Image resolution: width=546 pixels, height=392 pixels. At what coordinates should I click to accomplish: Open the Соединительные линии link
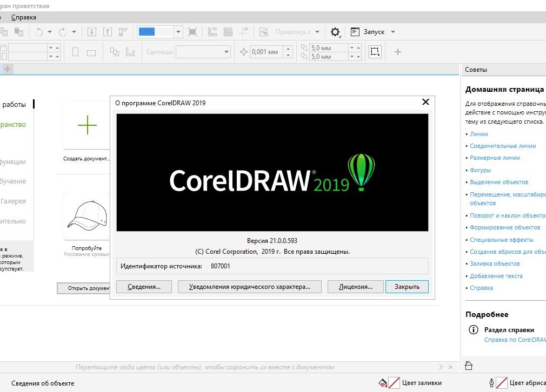pyautogui.click(x=503, y=146)
